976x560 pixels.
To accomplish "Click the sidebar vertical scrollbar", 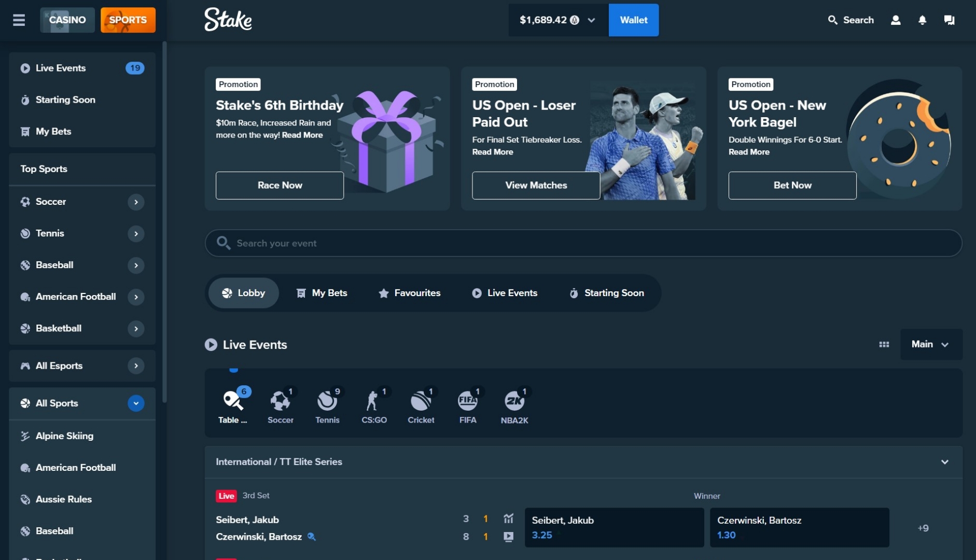I will 164,222.
